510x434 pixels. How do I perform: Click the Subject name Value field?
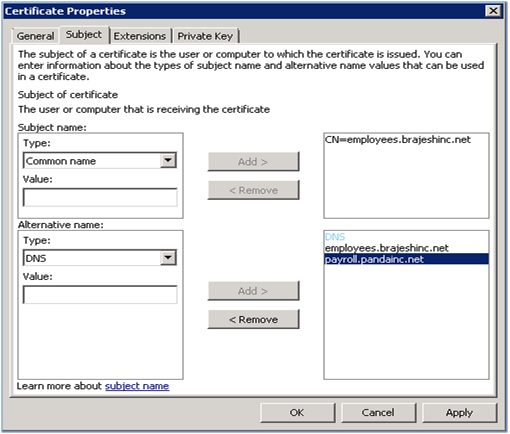point(100,197)
